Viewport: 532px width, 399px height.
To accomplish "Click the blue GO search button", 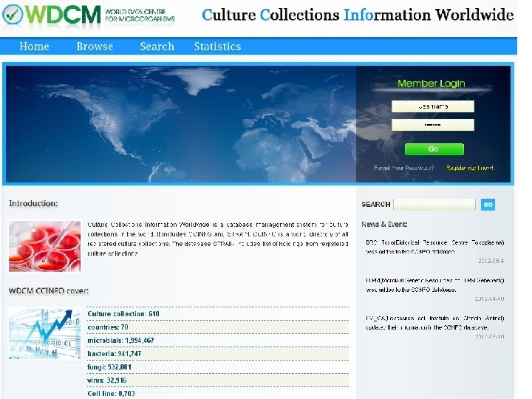I will [x=488, y=205].
